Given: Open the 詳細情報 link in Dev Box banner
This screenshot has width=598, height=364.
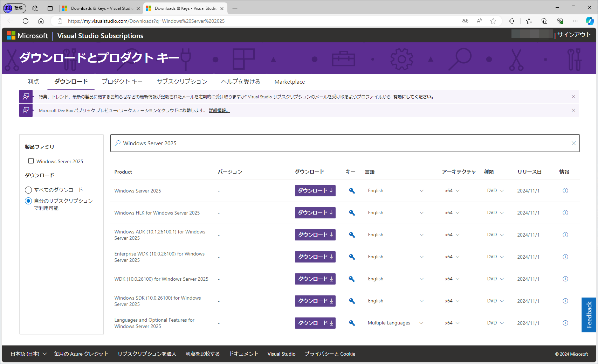Looking at the screenshot, I should click(x=219, y=111).
